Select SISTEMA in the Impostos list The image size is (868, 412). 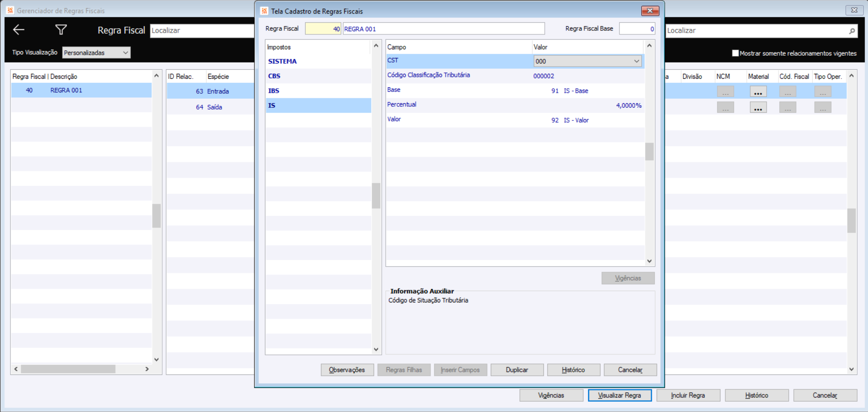[318, 61]
